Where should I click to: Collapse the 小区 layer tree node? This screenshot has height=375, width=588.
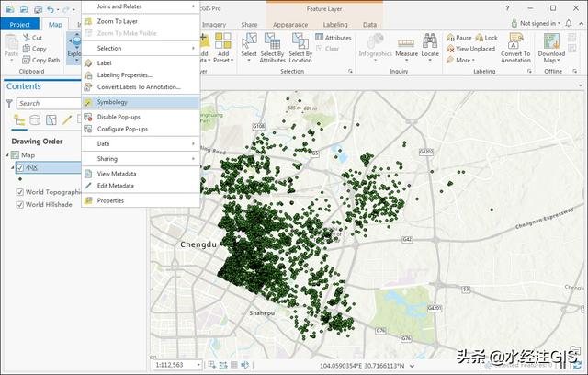pos(12,167)
